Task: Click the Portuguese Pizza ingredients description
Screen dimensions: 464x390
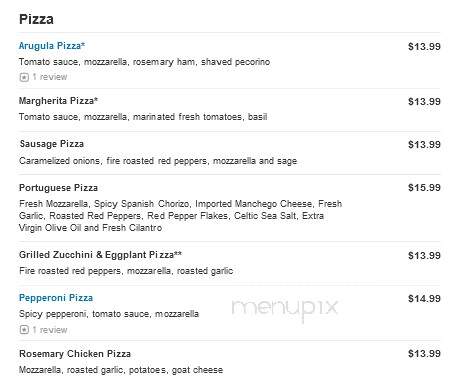Action: click(180, 216)
